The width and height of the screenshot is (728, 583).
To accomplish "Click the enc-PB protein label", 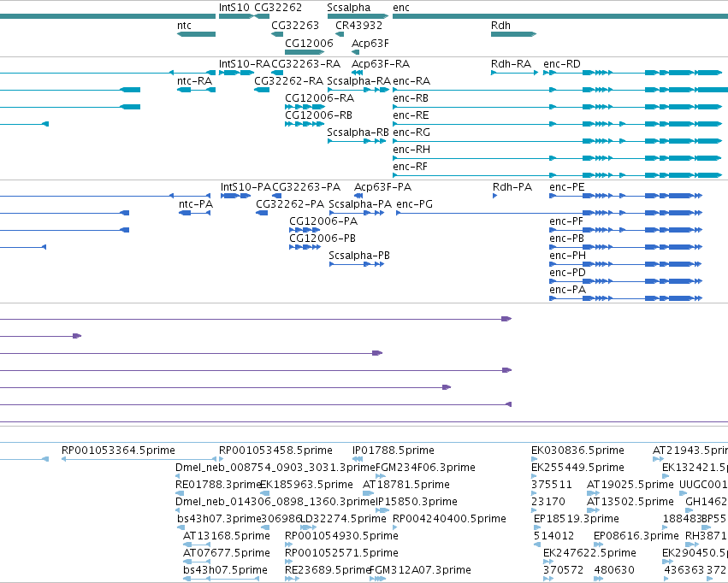I will tap(566, 238).
